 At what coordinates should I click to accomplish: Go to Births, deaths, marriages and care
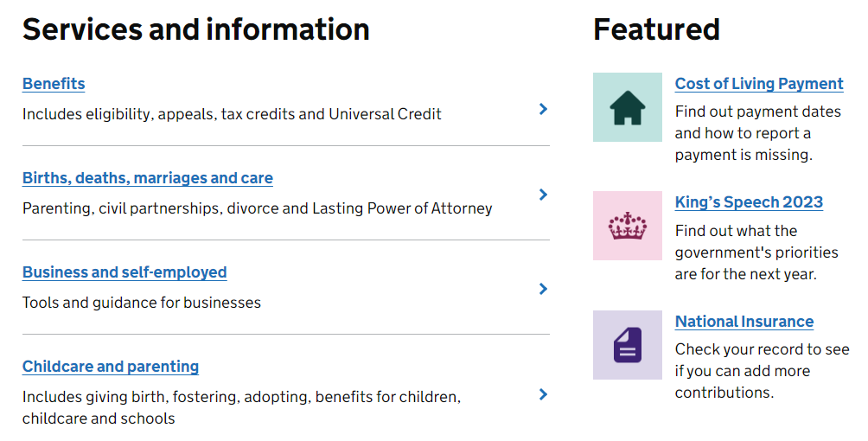click(x=147, y=178)
